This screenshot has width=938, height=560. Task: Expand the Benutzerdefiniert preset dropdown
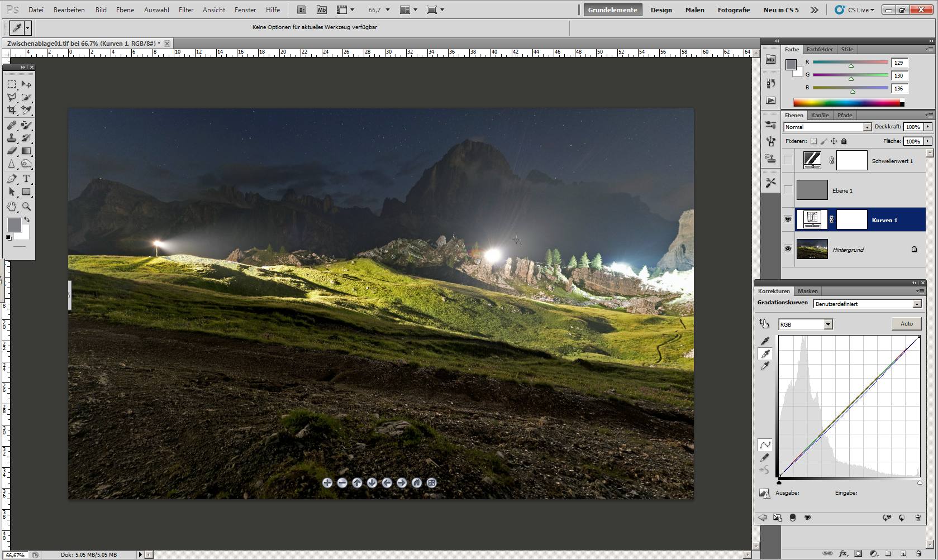(917, 304)
